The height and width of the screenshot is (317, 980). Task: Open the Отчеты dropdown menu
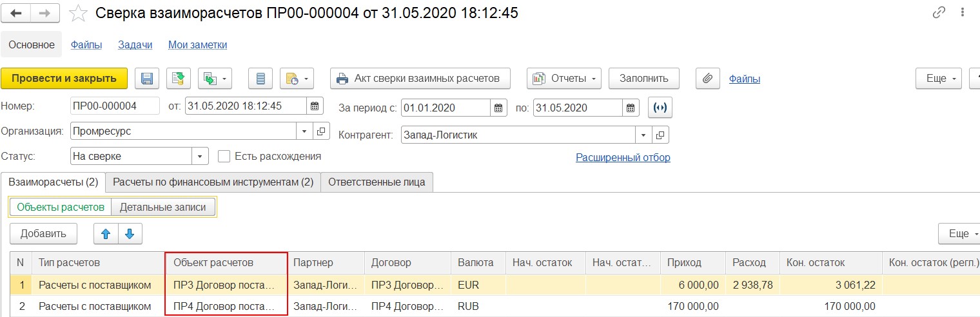click(x=564, y=79)
